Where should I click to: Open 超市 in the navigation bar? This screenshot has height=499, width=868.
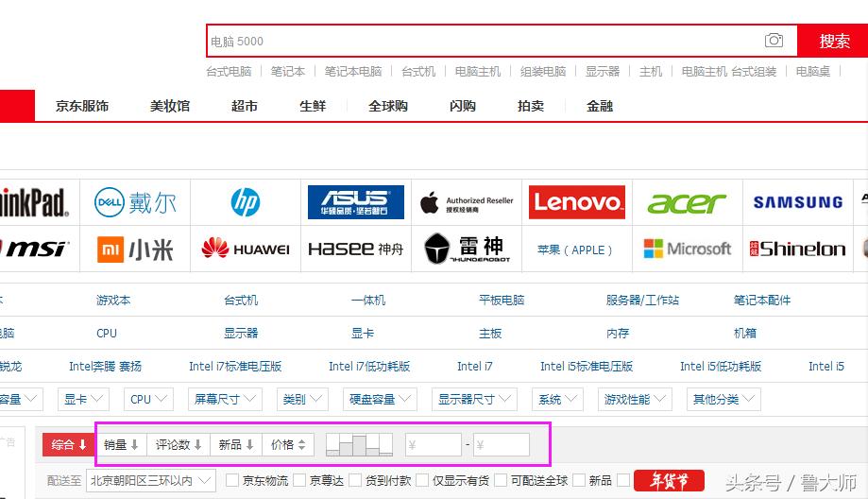[x=244, y=106]
